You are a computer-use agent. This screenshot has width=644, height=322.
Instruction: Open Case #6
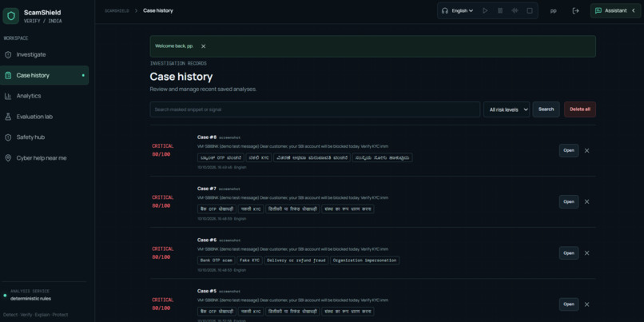(569, 253)
